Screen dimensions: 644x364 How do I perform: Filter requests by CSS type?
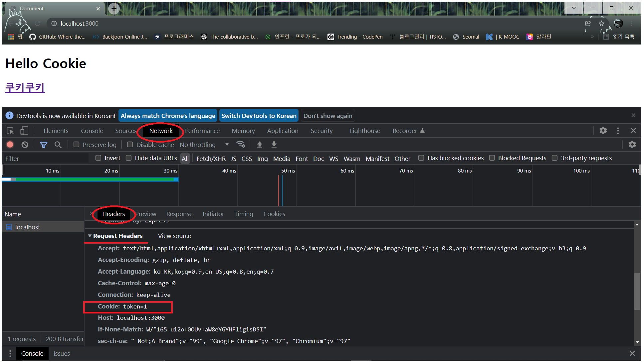coord(247,159)
